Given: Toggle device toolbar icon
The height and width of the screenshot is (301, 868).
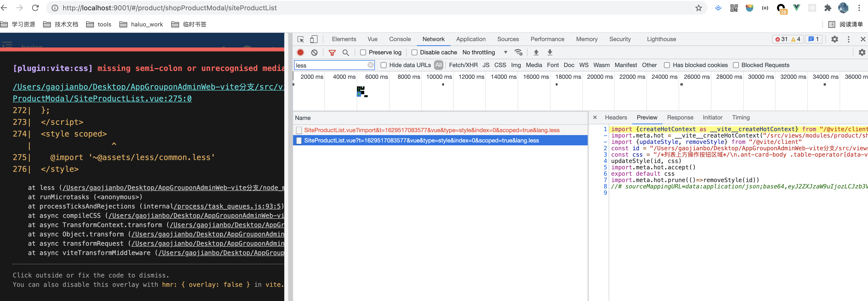Looking at the screenshot, I should 313,39.
